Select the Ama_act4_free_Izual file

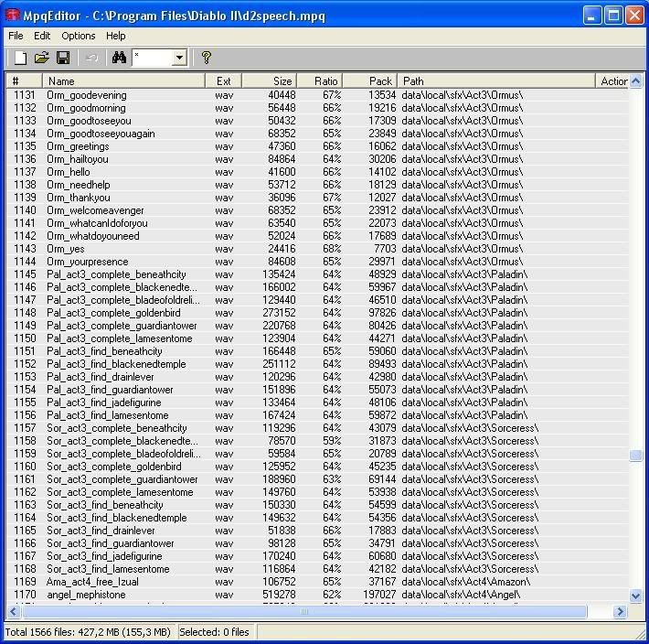tap(92, 582)
